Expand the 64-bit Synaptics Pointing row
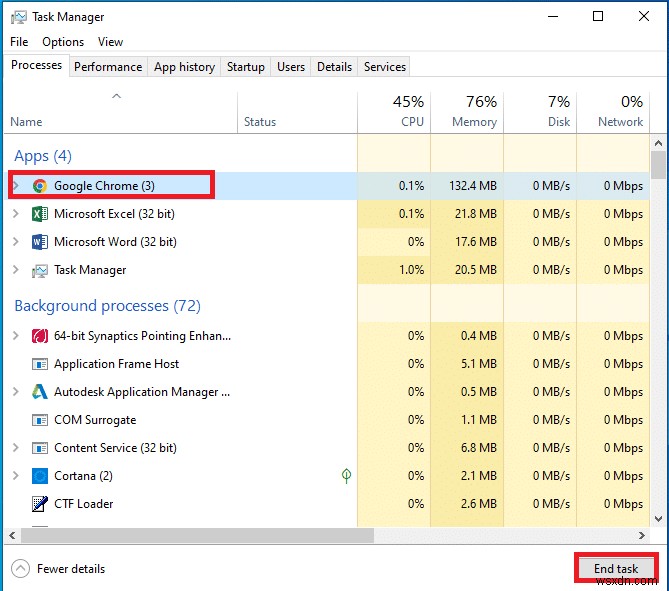The height and width of the screenshot is (591, 669). (x=16, y=336)
